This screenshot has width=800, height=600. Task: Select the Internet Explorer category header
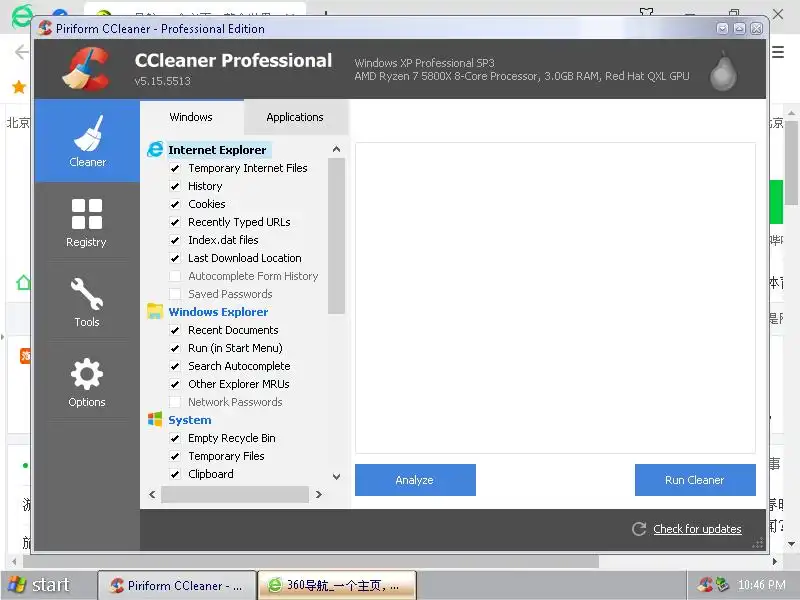[x=217, y=150]
